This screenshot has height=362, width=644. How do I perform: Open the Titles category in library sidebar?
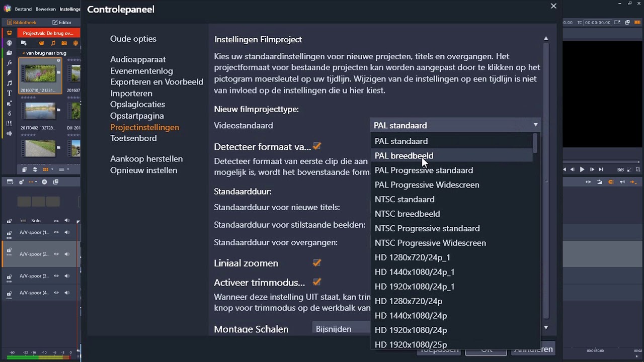(9, 93)
